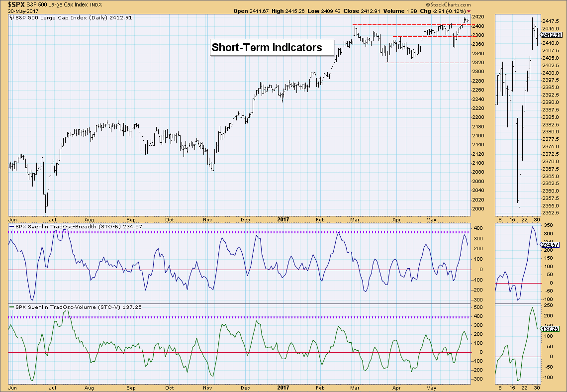The height and width of the screenshot is (392, 567).
Task: Click the green STO-V legend line marker
Action: point(12,307)
